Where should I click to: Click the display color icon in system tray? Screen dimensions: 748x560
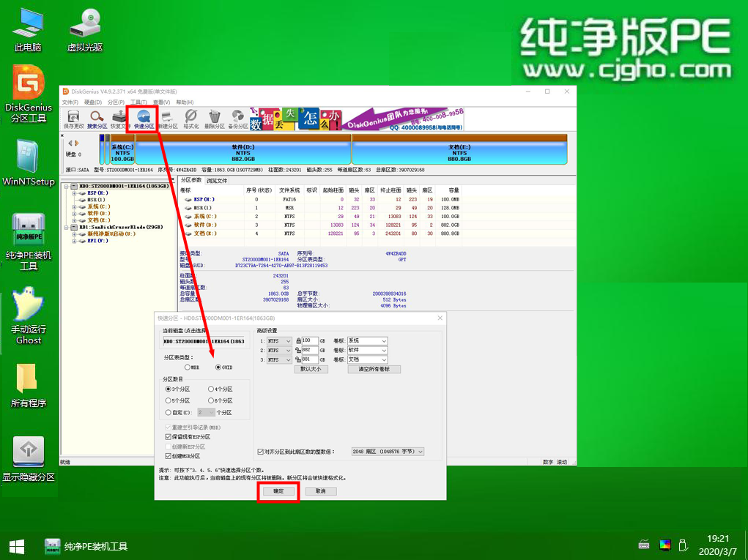coord(665,545)
